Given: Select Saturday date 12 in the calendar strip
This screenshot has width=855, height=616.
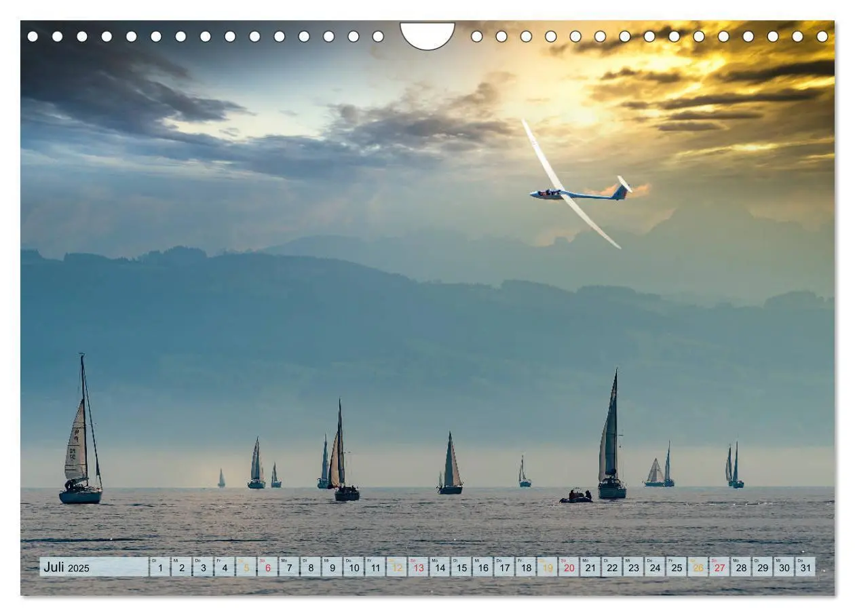Looking at the screenshot, I should (396, 567).
